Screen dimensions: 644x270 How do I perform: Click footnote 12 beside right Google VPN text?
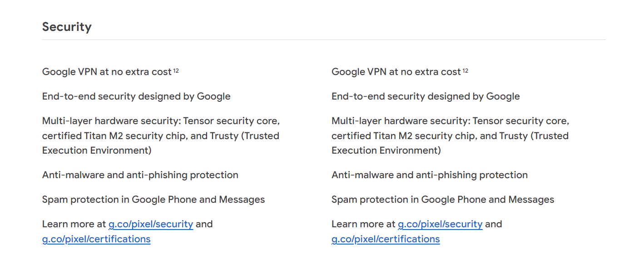[465, 70]
